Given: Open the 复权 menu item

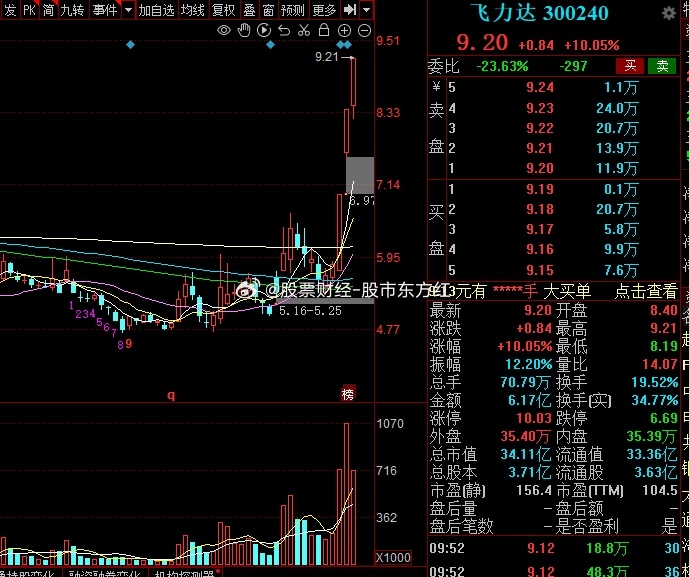Looking at the screenshot, I should pyautogui.click(x=222, y=10).
